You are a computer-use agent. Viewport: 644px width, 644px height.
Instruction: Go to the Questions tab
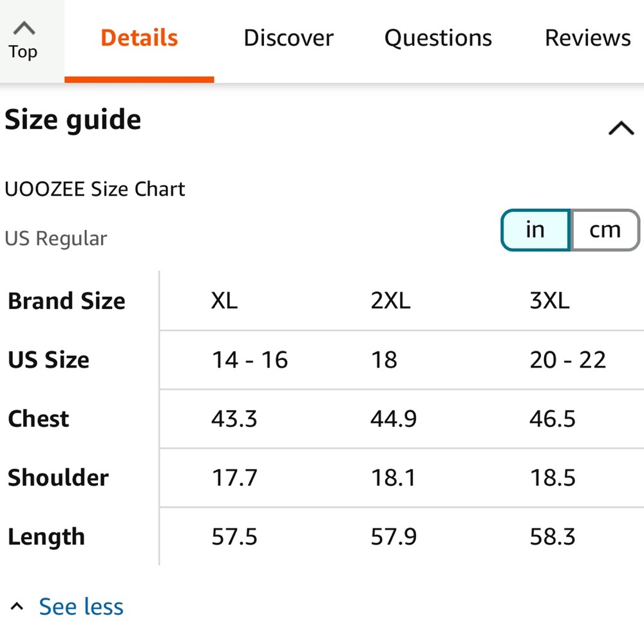[x=438, y=38]
